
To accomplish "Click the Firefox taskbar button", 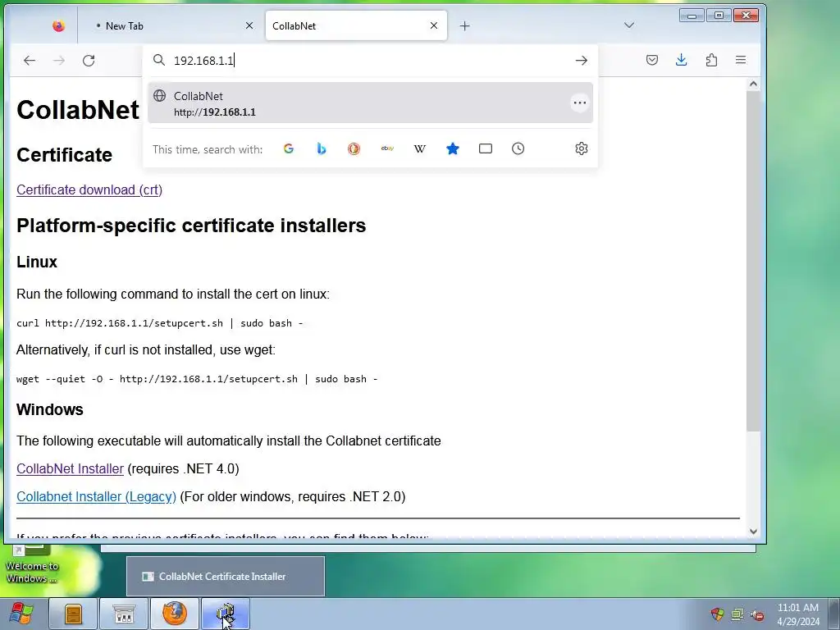I will 175,614.
